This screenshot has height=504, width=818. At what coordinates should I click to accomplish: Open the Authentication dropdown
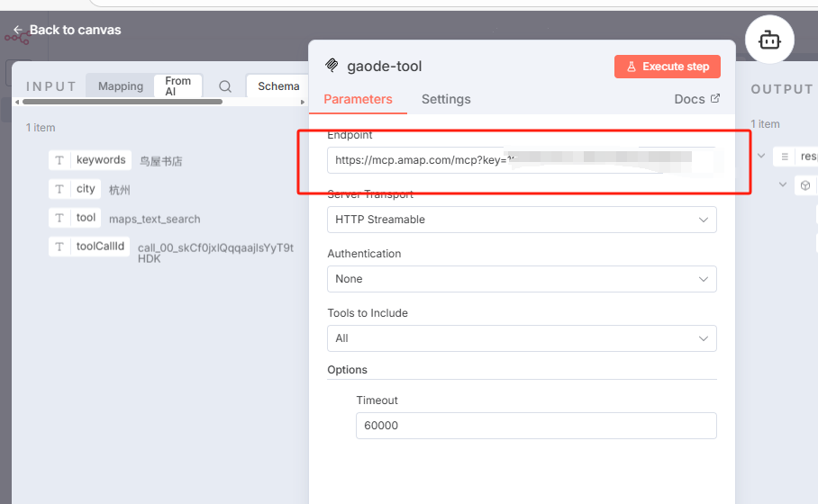[522, 279]
